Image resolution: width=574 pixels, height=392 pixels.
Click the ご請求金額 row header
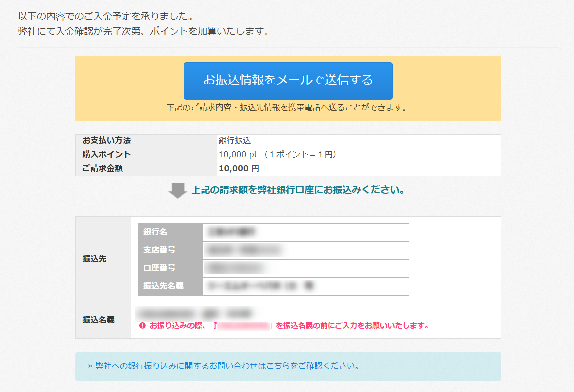pyautogui.click(x=102, y=169)
